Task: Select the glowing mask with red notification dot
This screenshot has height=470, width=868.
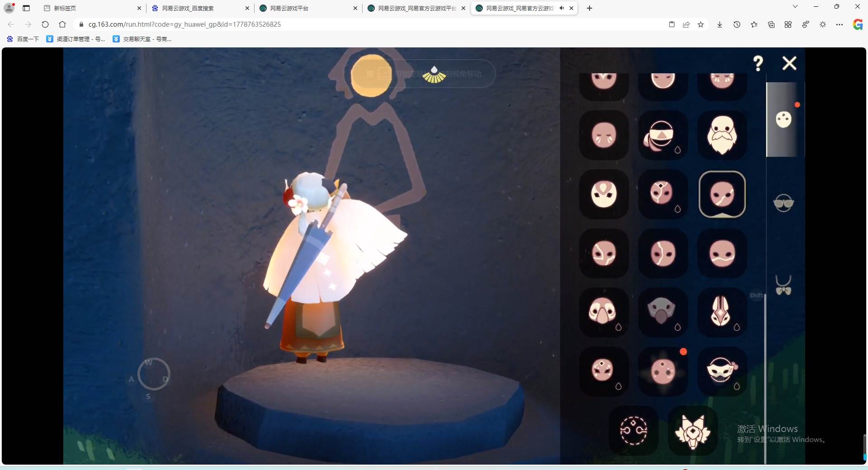Action: [663, 371]
